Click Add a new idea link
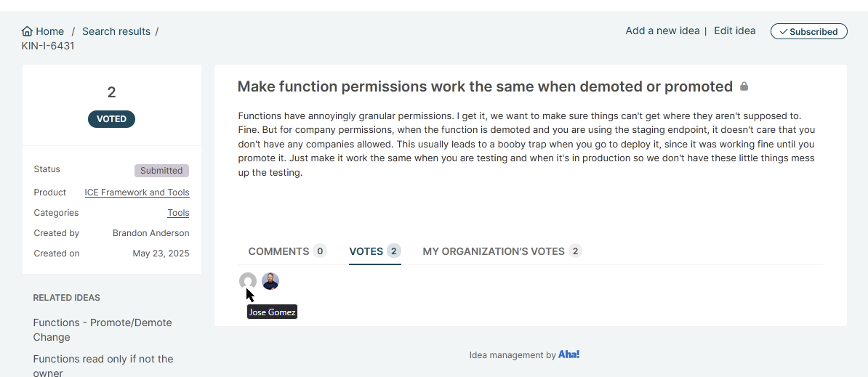 pyautogui.click(x=662, y=31)
